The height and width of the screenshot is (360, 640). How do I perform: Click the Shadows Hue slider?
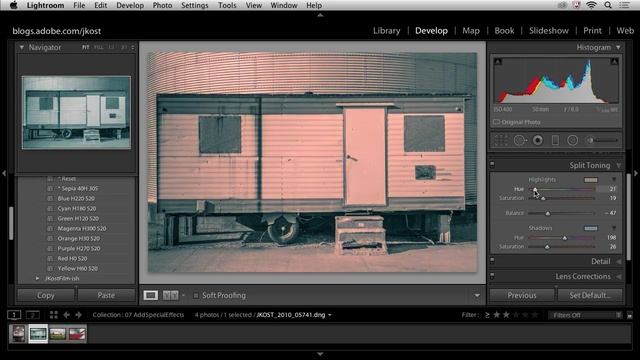tap(561, 238)
